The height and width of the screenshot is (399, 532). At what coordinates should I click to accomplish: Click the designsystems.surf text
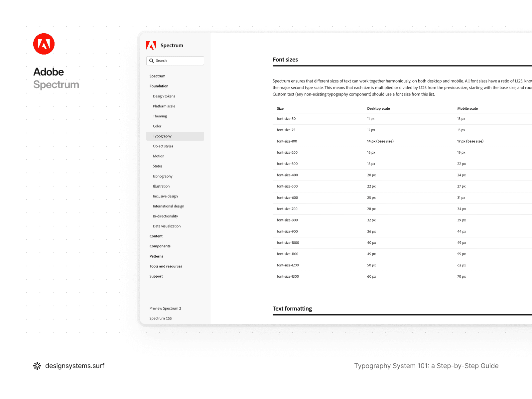pyautogui.click(x=75, y=366)
